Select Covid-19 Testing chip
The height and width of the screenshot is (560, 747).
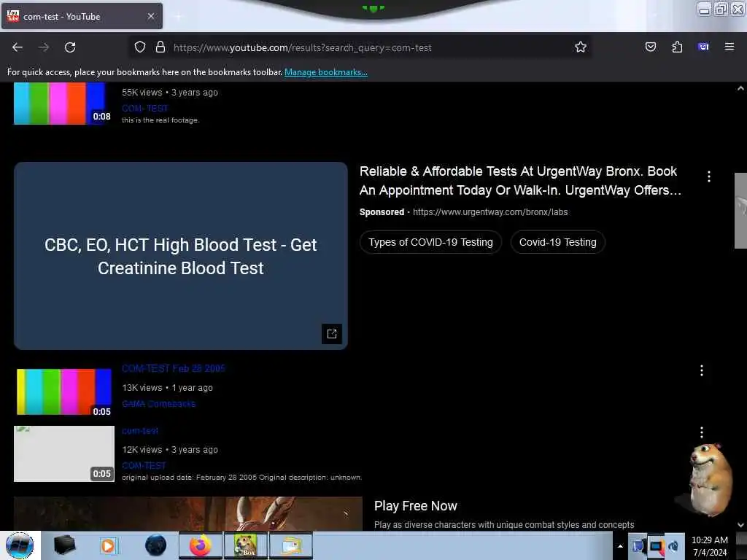pyautogui.click(x=557, y=242)
